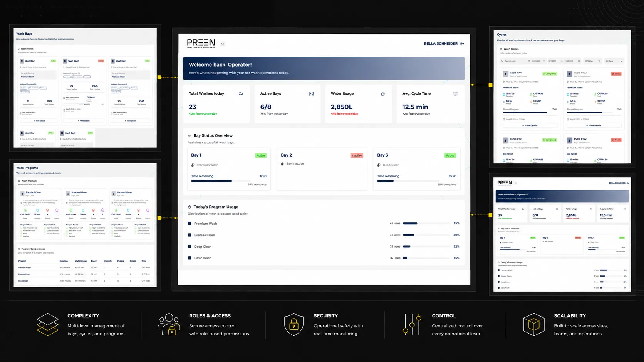
Task: Open the Bay 2 inactive card in main dashboard
Action: 322,169
